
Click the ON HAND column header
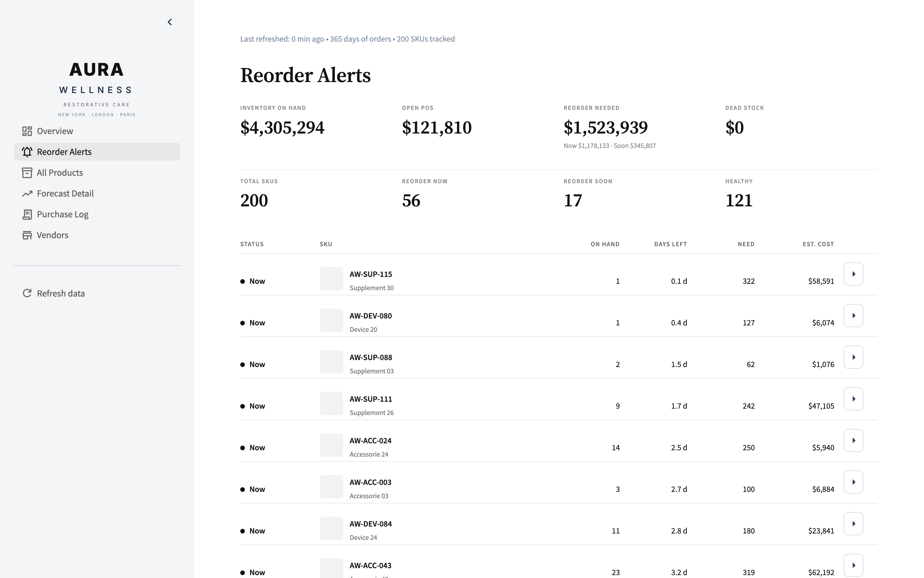click(605, 244)
